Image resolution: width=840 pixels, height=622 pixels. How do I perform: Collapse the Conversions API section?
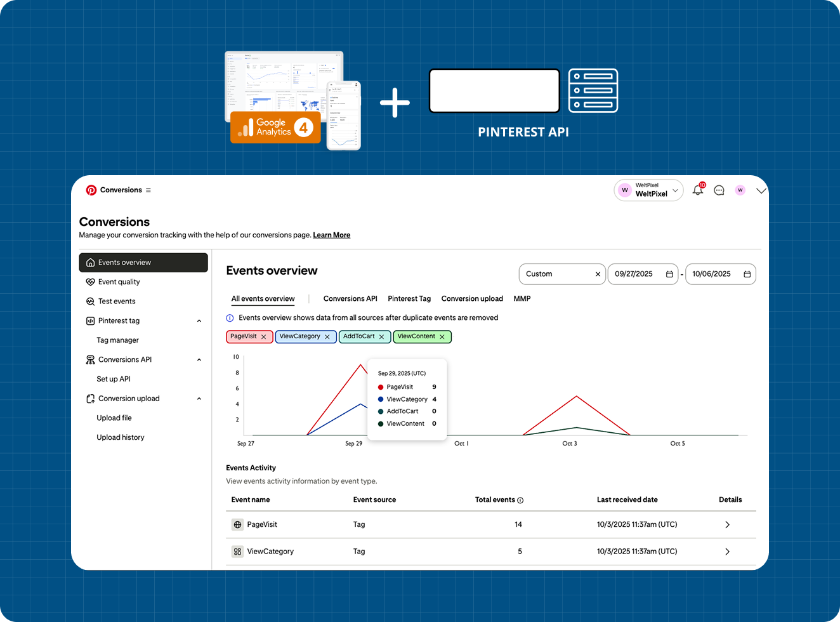click(199, 359)
